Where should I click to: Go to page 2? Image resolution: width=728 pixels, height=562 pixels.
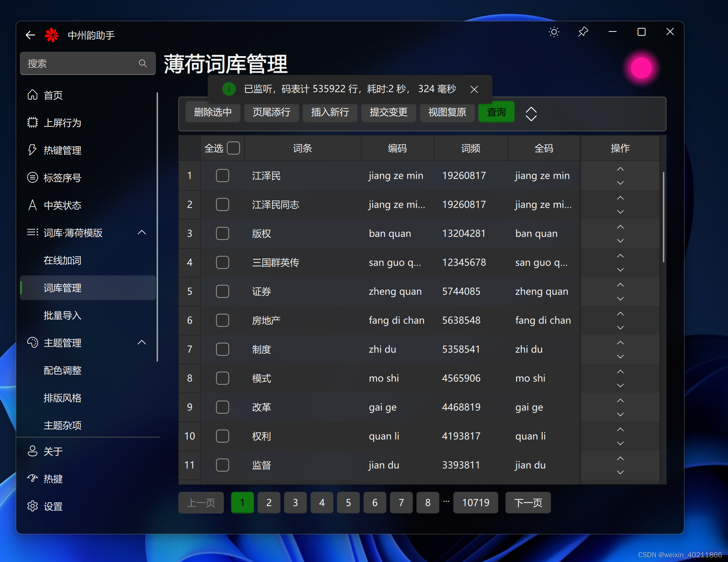(269, 502)
